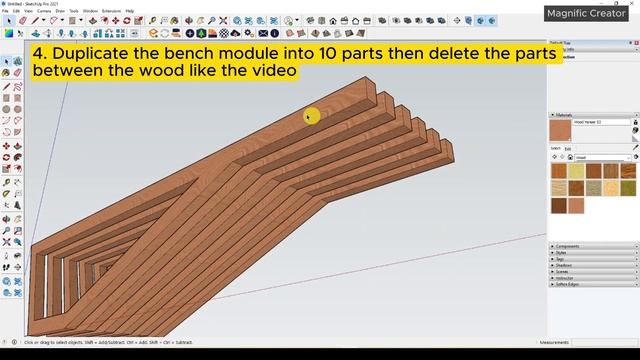Click the cloud icon in second toolbar row
The image size is (640, 360).
click(x=236, y=33)
